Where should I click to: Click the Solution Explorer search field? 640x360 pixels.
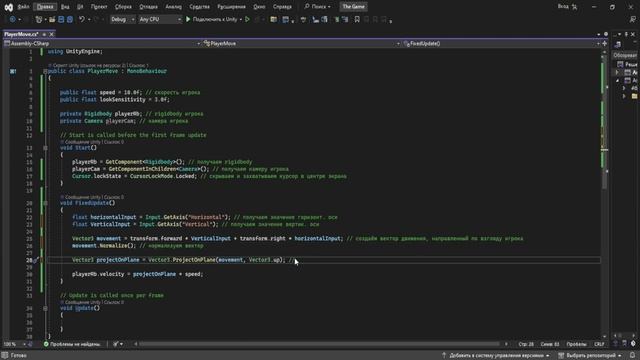(x=625, y=55)
